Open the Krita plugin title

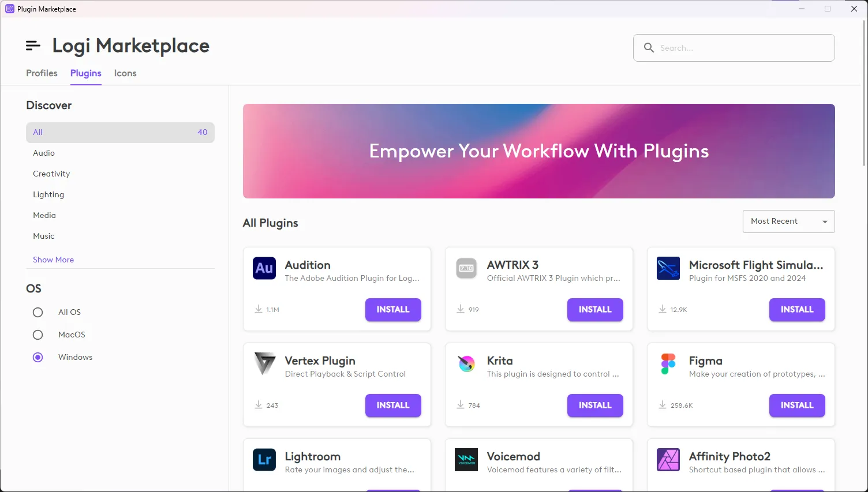500,360
